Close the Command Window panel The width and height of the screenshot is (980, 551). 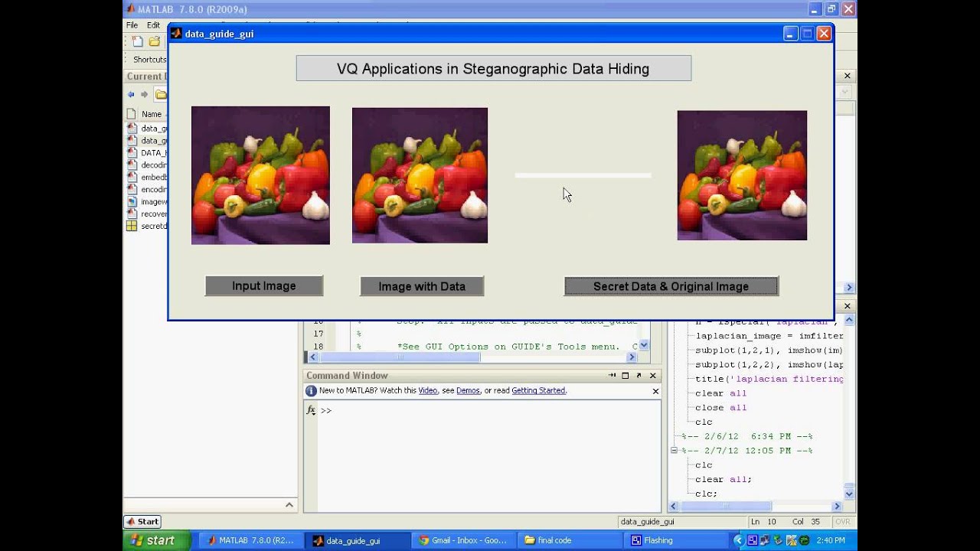click(x=653, y=376)
